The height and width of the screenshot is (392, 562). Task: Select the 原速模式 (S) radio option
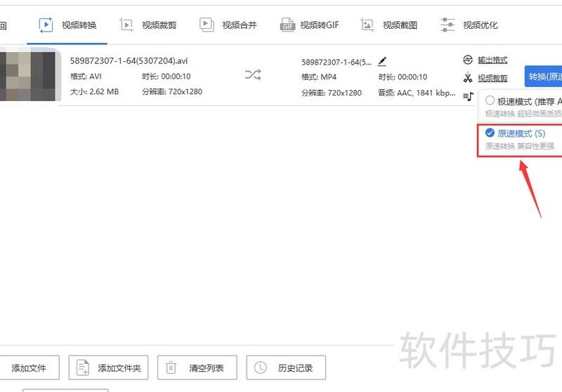click(x=490, y=133)
